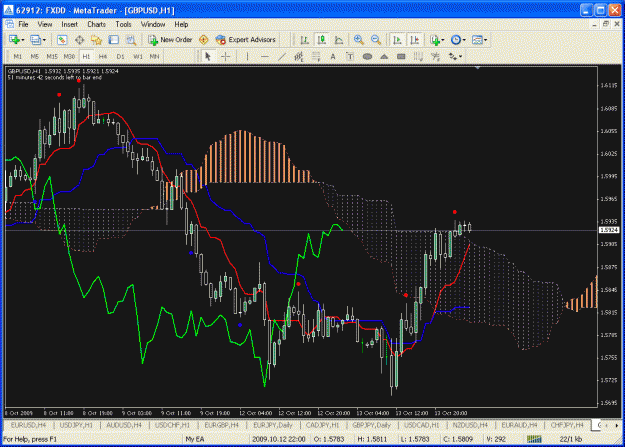Screen dimensions: 625x447
Task: Select the M30 timeframe
Action: (x=69, y=57)
